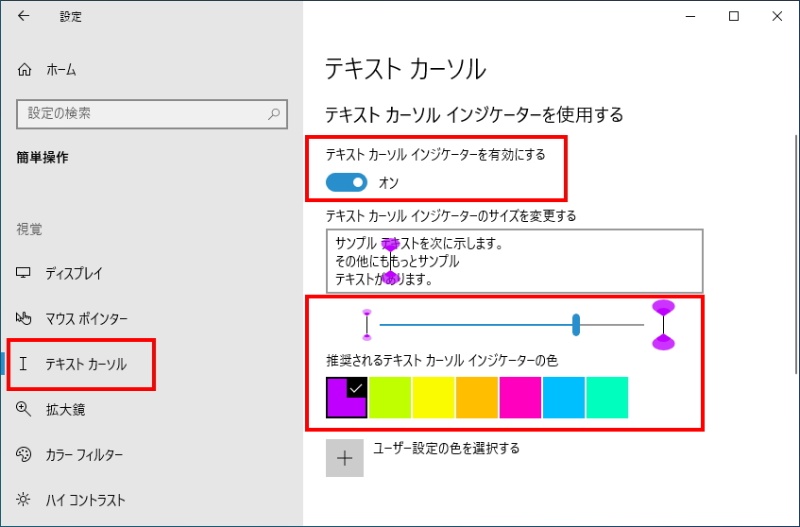Select the purple indicator color swatch

[346, 397]
